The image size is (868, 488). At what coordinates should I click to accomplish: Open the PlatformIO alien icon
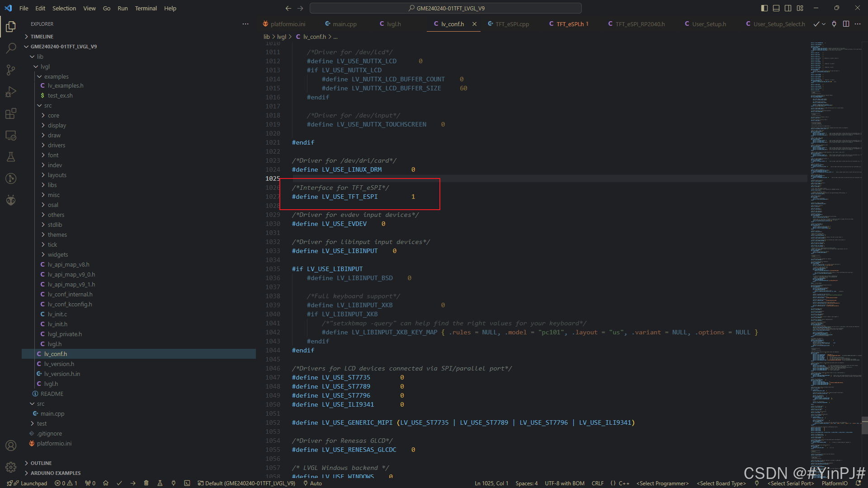click(x=11, y=200)
